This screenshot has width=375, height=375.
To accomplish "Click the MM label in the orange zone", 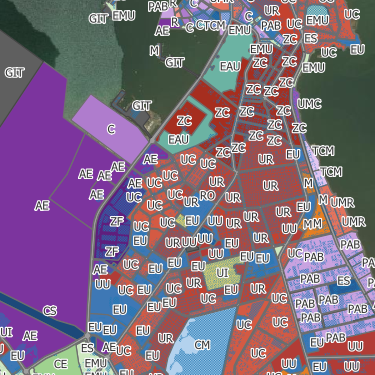I will 313,224.
